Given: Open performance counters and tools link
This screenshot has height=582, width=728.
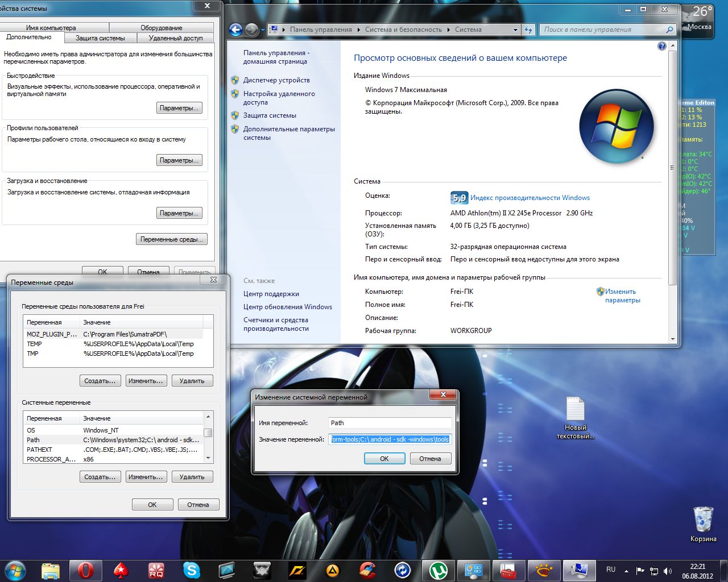Looking at the screenshot, I should tap(276, 324).
